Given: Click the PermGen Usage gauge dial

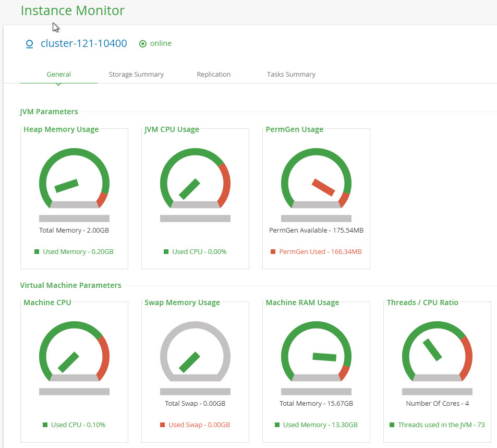Looking at the screenshot, I should (x=316, y=180).
